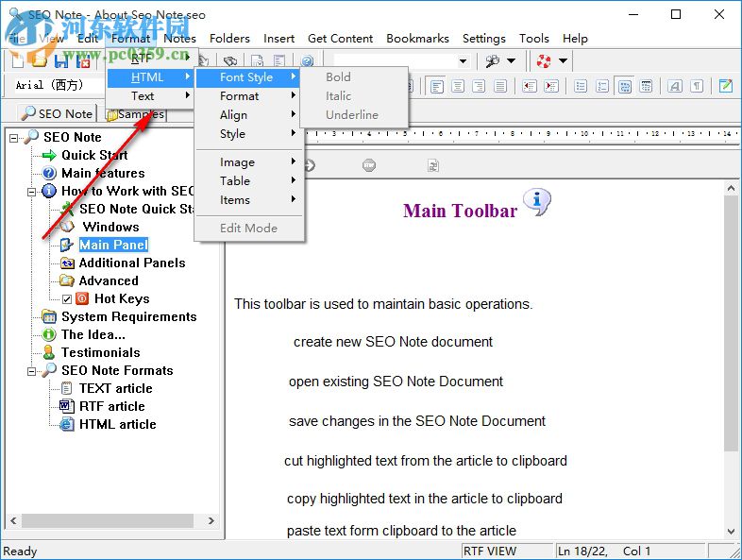Click the 'Ln 18/22' status bar text

click(x=582, y=552)
